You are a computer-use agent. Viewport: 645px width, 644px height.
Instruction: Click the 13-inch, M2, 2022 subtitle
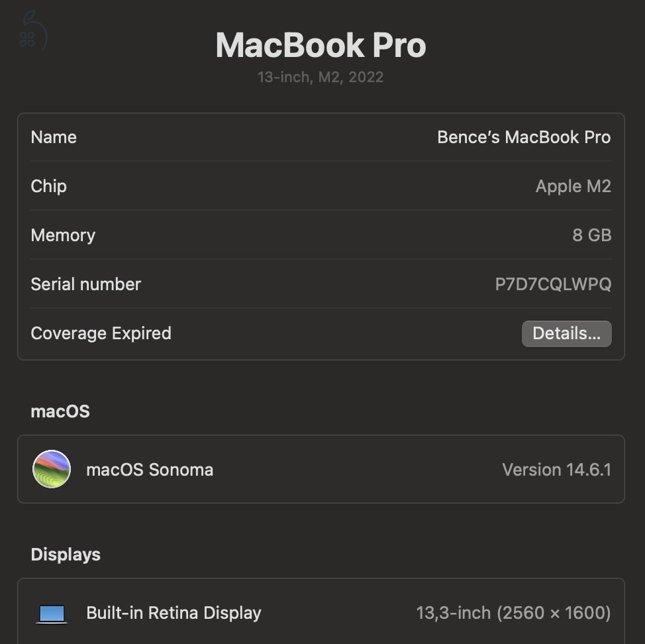pos(321,77)
